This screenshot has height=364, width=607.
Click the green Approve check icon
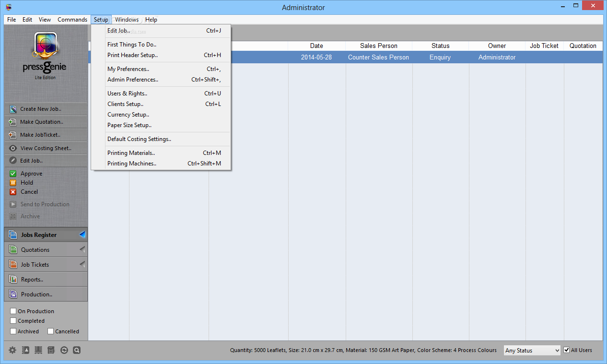(x=13, y=174)
